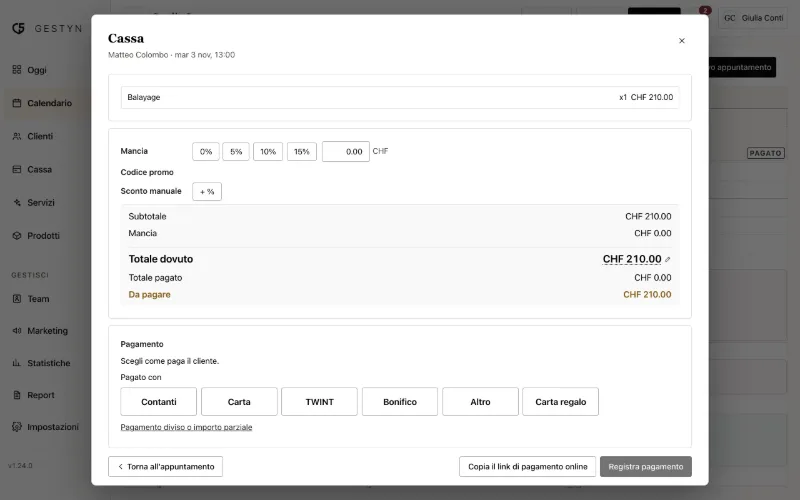Viewport: 800px width, 500px height.
Task: Open Servizi in the sidebar menu
Action: (41, 203)
